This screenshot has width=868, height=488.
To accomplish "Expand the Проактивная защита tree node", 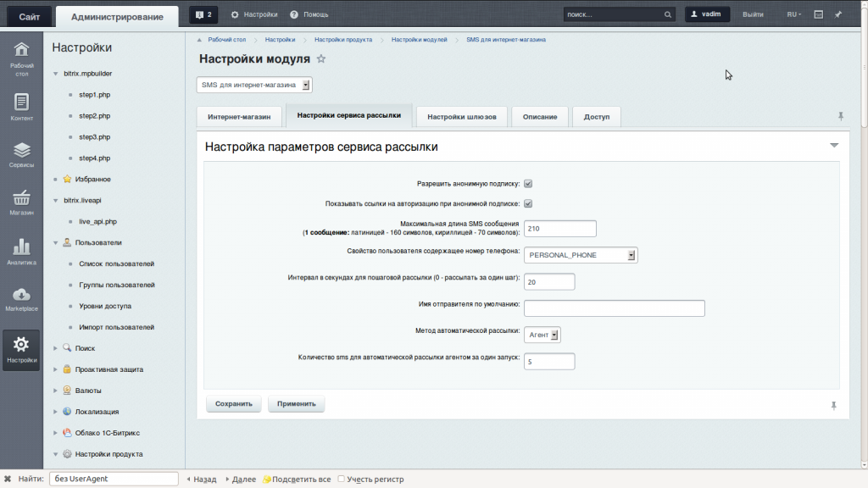I will pos(55,369).
